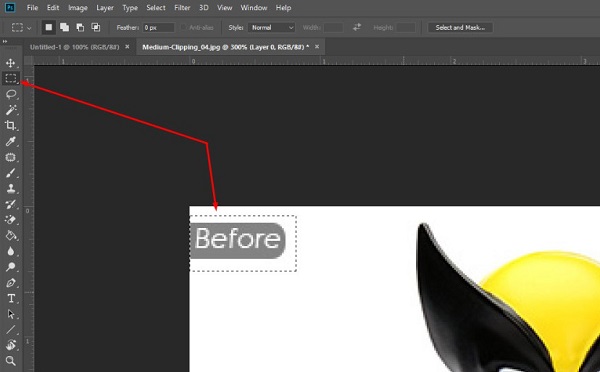This screenshot has width=600, height=372.
Task: Enable Add to selection mode
Action: [64, 28]
